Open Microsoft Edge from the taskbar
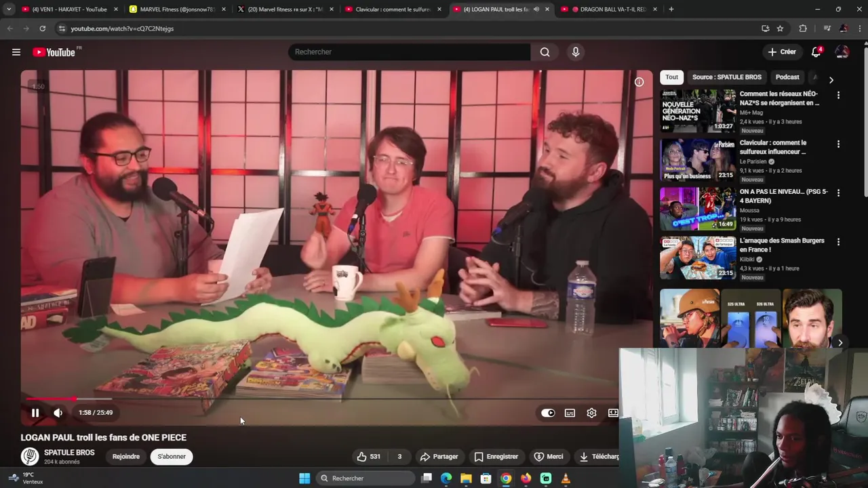 point(446,479)
